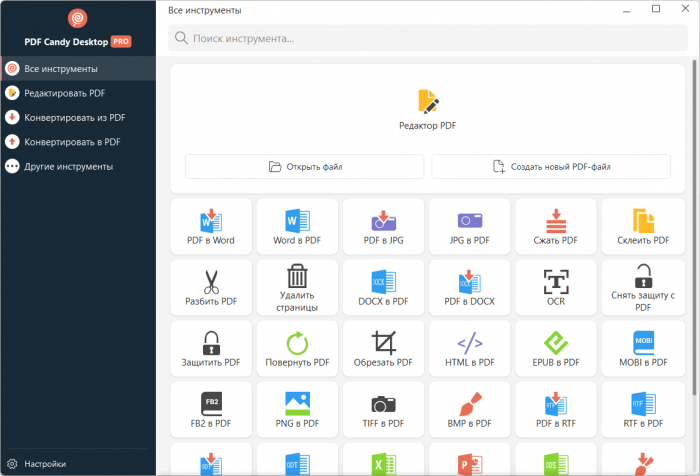Click the PDF Candy Desktop logo
This screenshot has width=700, height=476.
click(x=78, y=18)
